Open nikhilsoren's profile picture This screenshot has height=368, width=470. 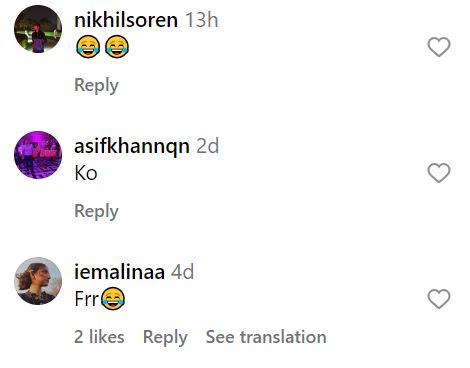click(x=38, y=29)
